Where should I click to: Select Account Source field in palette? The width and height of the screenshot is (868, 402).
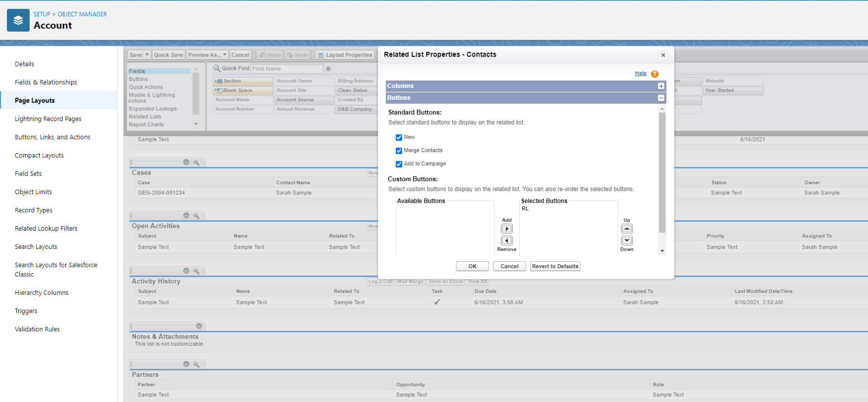click(304, 100)
